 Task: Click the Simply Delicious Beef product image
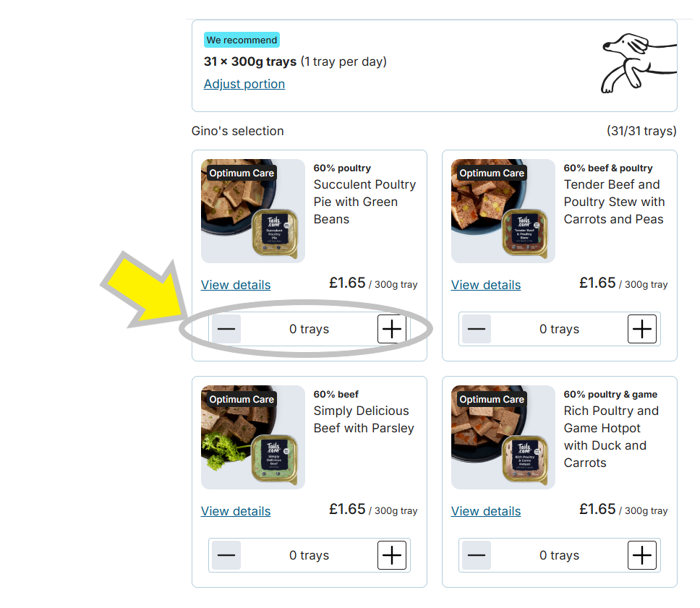tap(252, 437)
